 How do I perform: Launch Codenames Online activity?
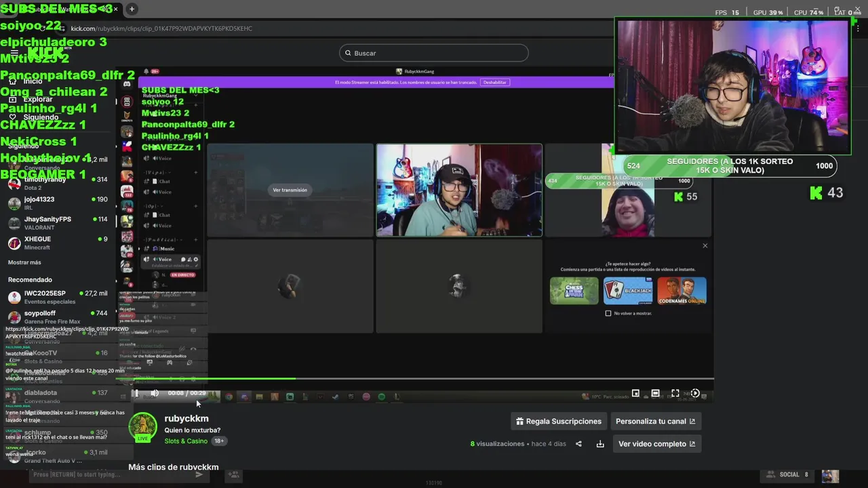coord(682,290)
